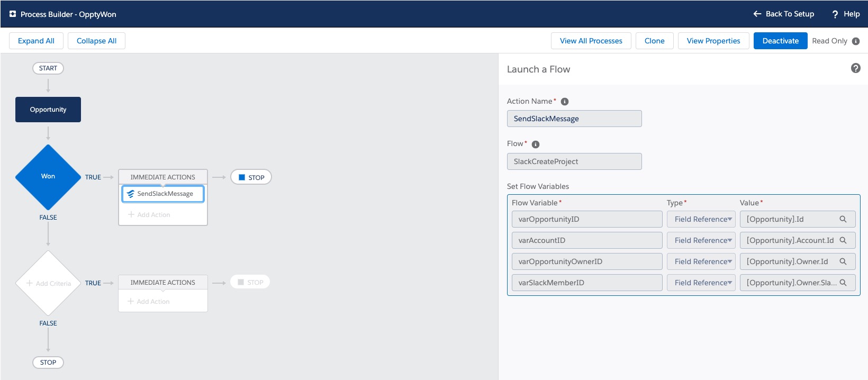868x380 pixels.
Task: Click the Action Name input field
Action: [574, 119]
